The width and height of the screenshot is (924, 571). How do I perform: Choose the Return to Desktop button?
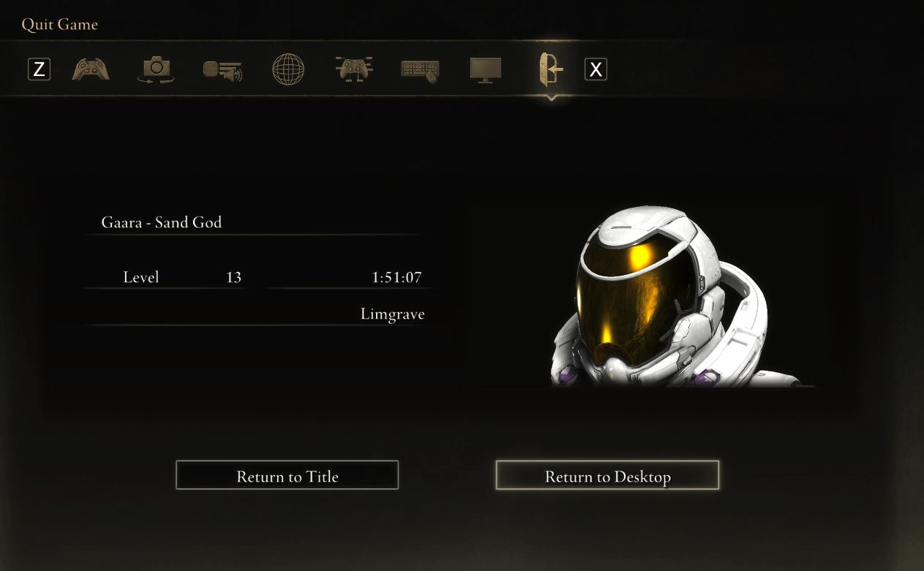607,475
